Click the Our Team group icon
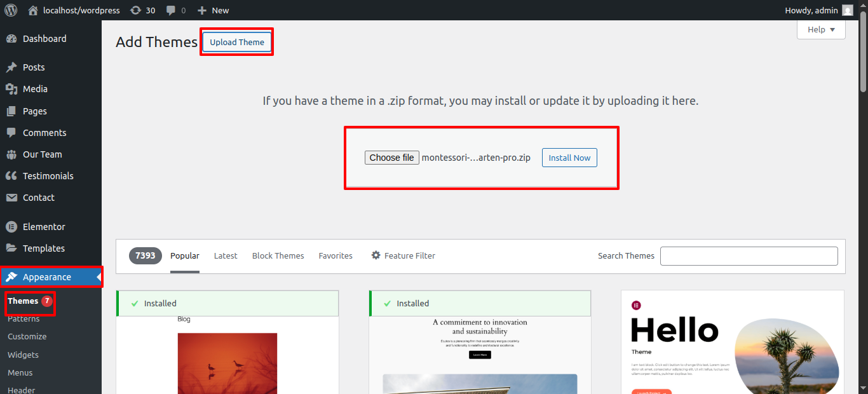The image size is (868, 394). (11, 154)
